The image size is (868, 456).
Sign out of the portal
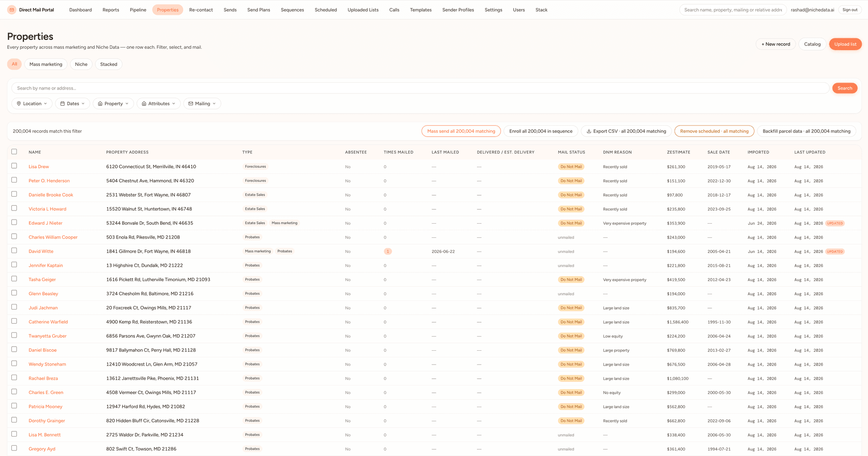click(x=849, y=9)
